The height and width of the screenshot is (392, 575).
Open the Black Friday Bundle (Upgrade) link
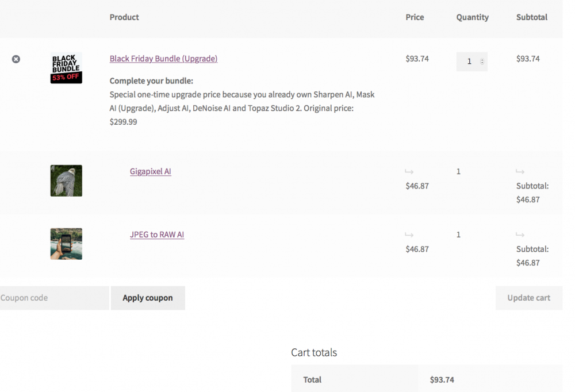click(x=163, y=59)
